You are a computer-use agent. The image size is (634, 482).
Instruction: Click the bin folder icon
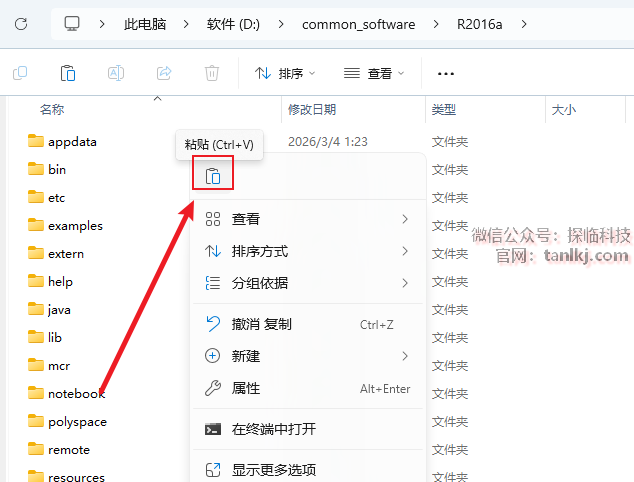point(36,169)
